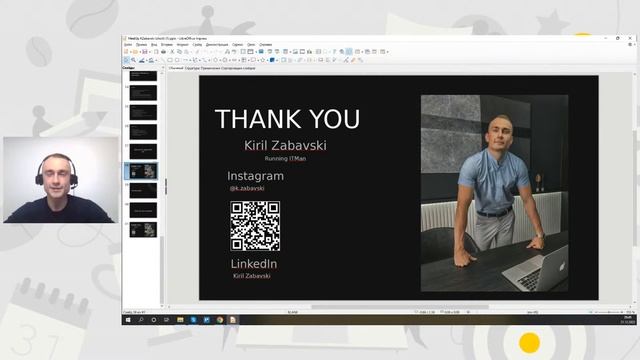640x360 pixels.
Task: Switch to the Структура view tab
Action: point(192,68)
